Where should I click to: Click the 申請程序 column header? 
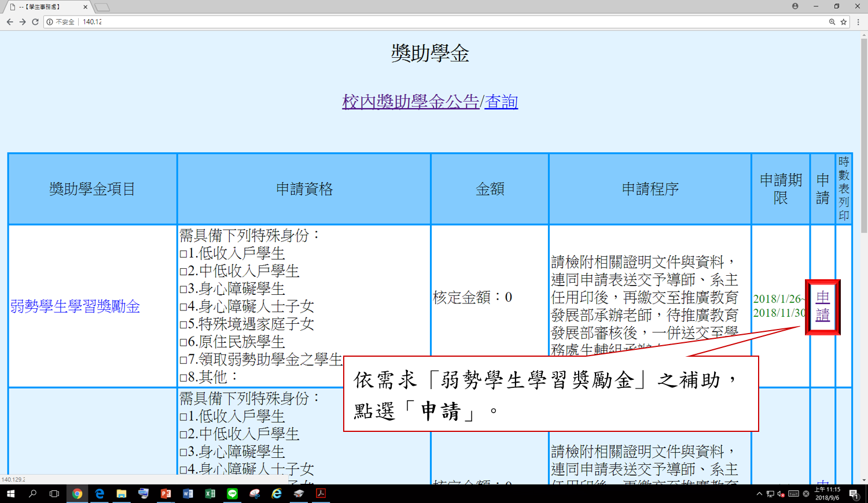[x=650, y=189]
